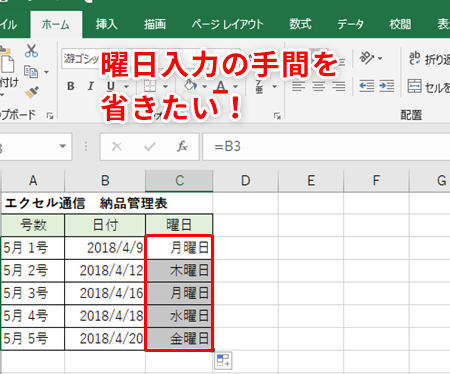
Task: Open the 挿入 ribbon tab
Action: [x=107, y=24]
